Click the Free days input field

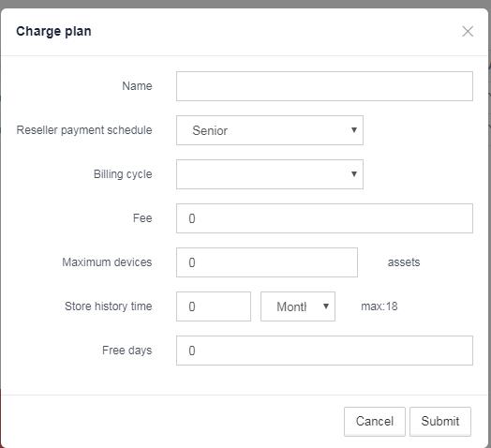(x=324, y=351)
